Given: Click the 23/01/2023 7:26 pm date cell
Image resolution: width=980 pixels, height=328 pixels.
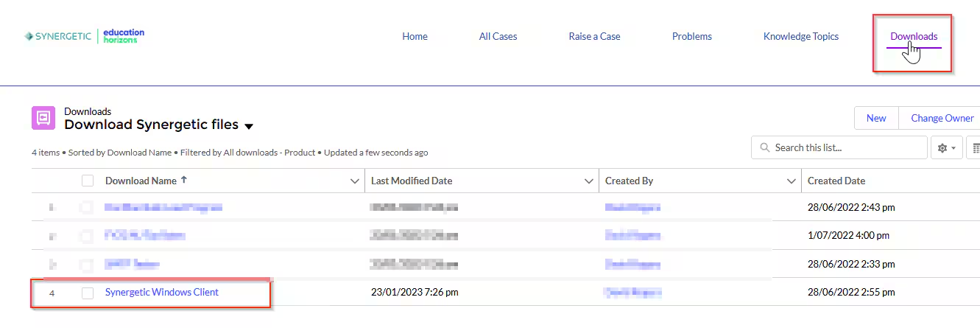Looking at the screenshot, I should click(415, 293).
